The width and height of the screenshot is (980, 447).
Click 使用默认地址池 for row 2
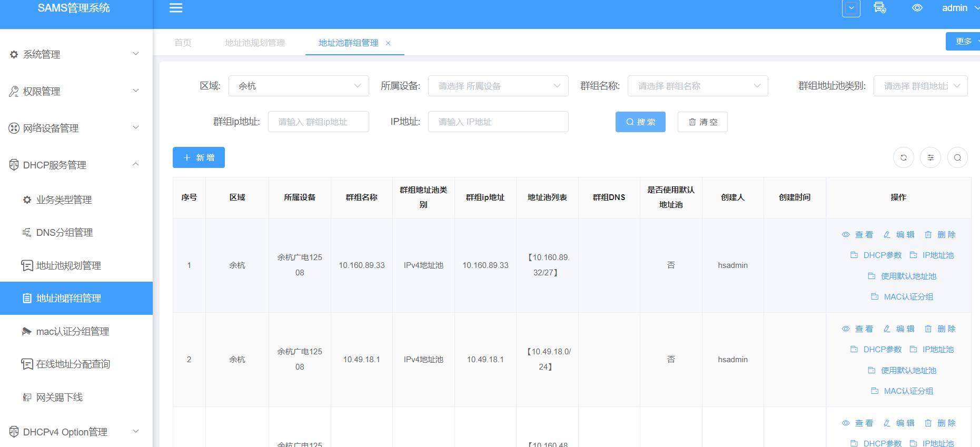tap(902, 370)
